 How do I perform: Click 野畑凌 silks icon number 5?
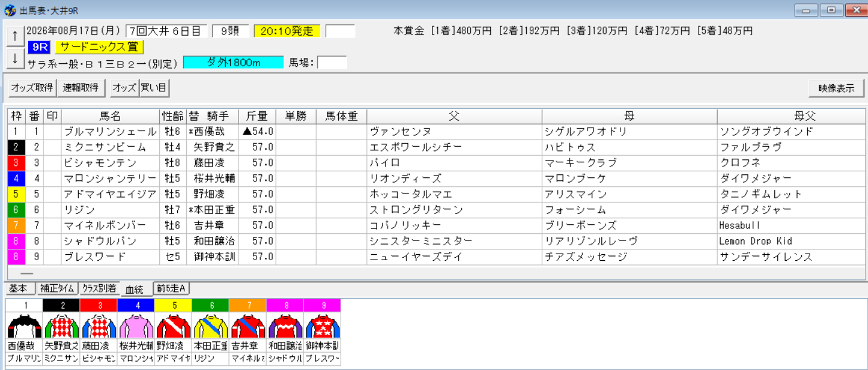[173, 326]
